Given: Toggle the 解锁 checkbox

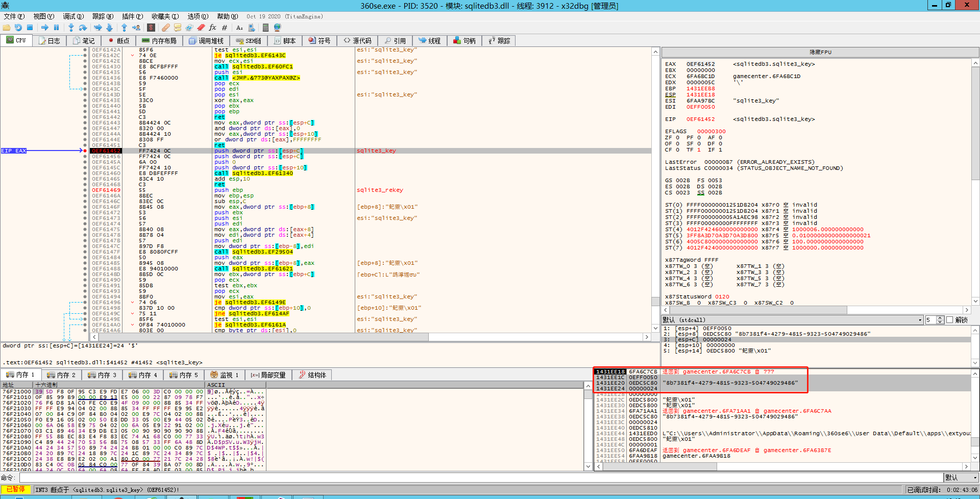Looking at the screenshot, I should 950,320.
